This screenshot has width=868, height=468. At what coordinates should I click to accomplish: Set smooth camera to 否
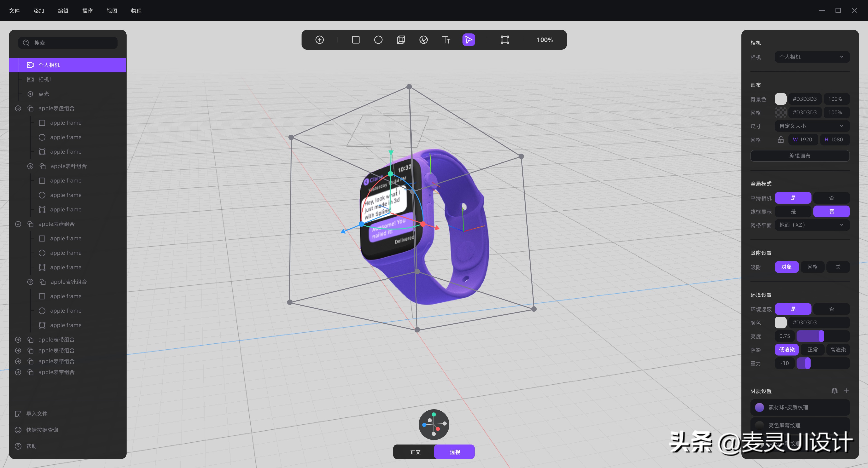click(x=831, y=198)
